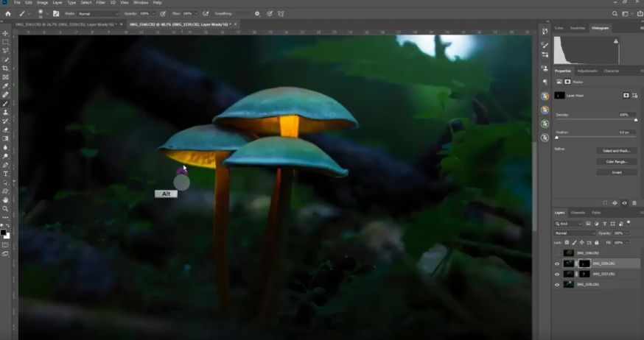Screen dimensions: 644x340
Task: Switch to the Paths tab
Action: pyautogui.click(x=596, y=213)
